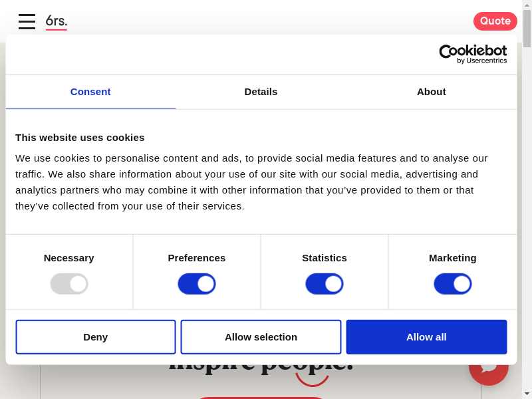The image size is (532, 399).
Task: Switch to the Details tab
Action: click(x=261, y=92)
